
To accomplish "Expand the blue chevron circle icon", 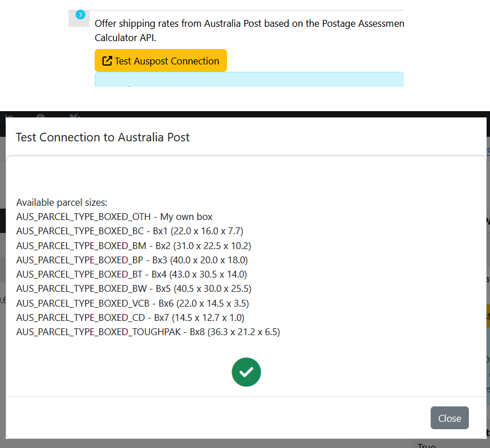I will tap(80, 15).
